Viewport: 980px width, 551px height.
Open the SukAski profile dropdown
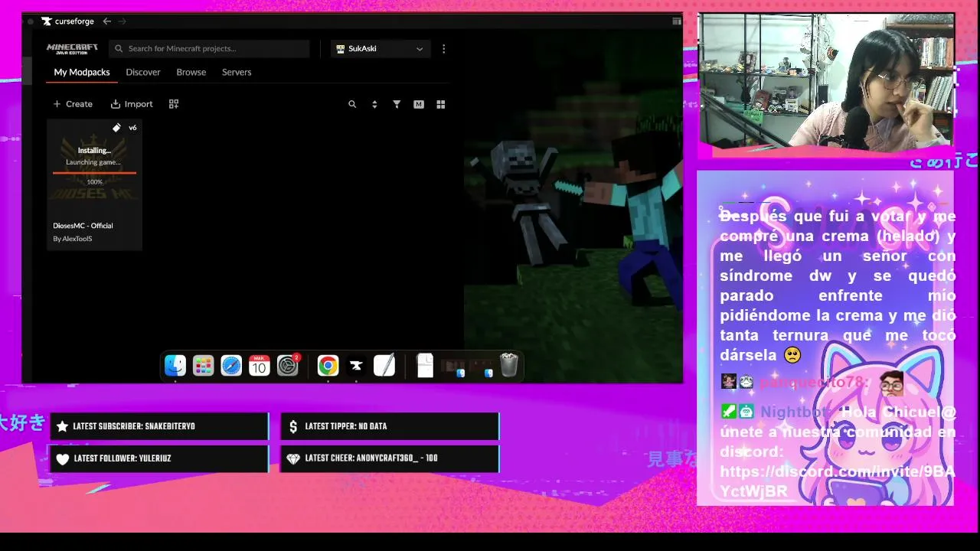pyautogui.click(x=381, y=48)
